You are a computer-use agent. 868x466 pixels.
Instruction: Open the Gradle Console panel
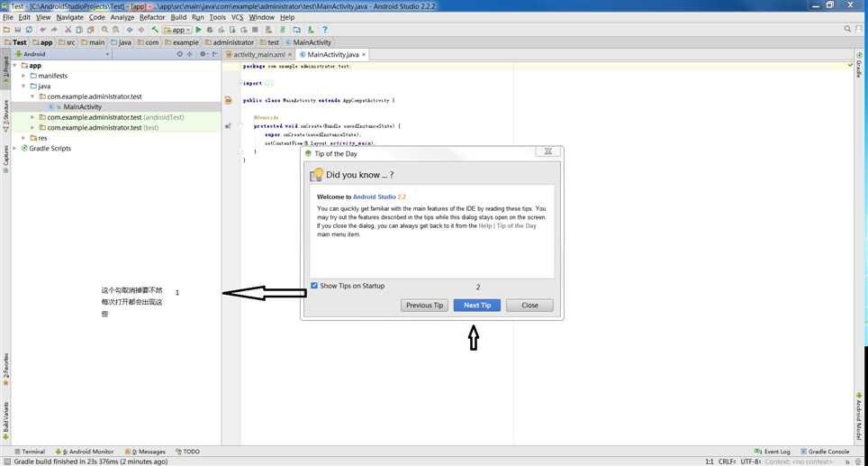(x=825, y=452)
